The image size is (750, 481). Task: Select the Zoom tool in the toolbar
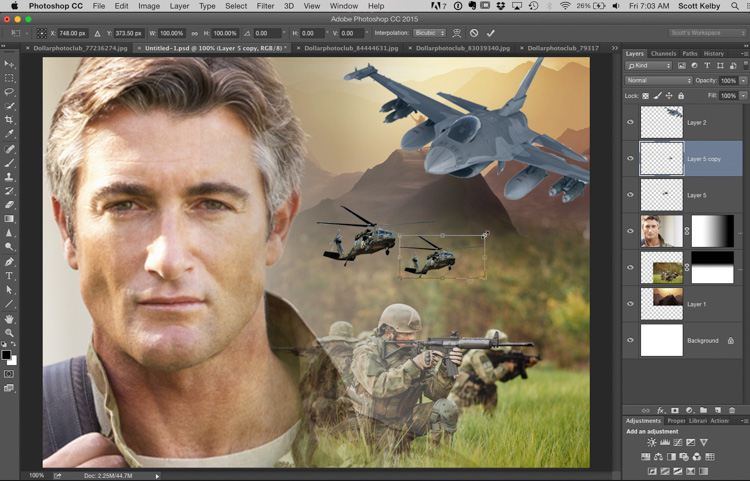click(9, 333)
